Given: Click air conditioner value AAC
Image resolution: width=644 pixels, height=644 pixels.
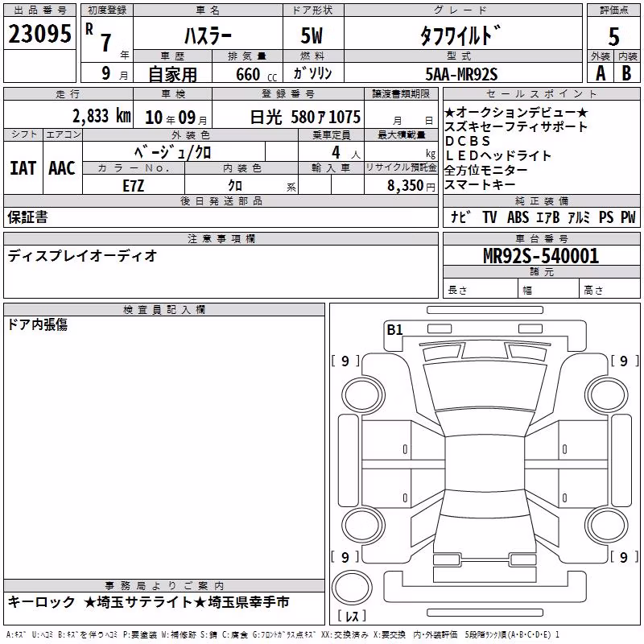Looking at the screenshot, I should point(62,168).
